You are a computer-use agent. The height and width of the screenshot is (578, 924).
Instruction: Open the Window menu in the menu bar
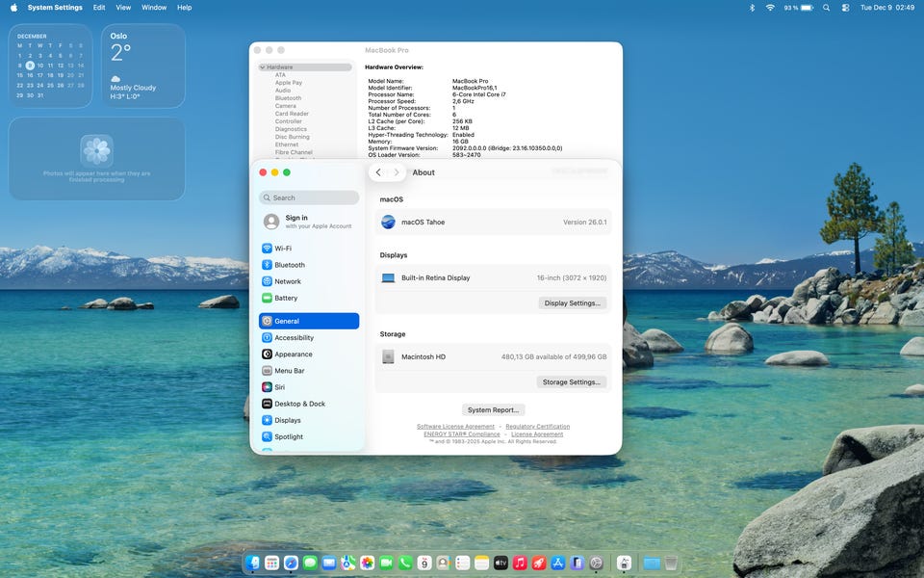[x=154, y=8]
